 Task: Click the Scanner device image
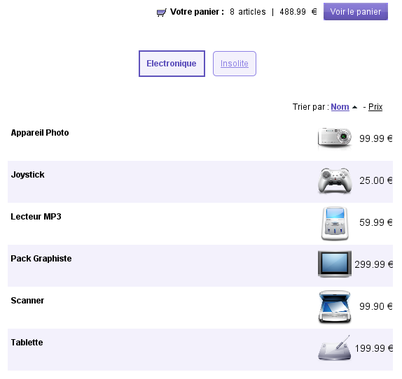(x=335, y=307)
